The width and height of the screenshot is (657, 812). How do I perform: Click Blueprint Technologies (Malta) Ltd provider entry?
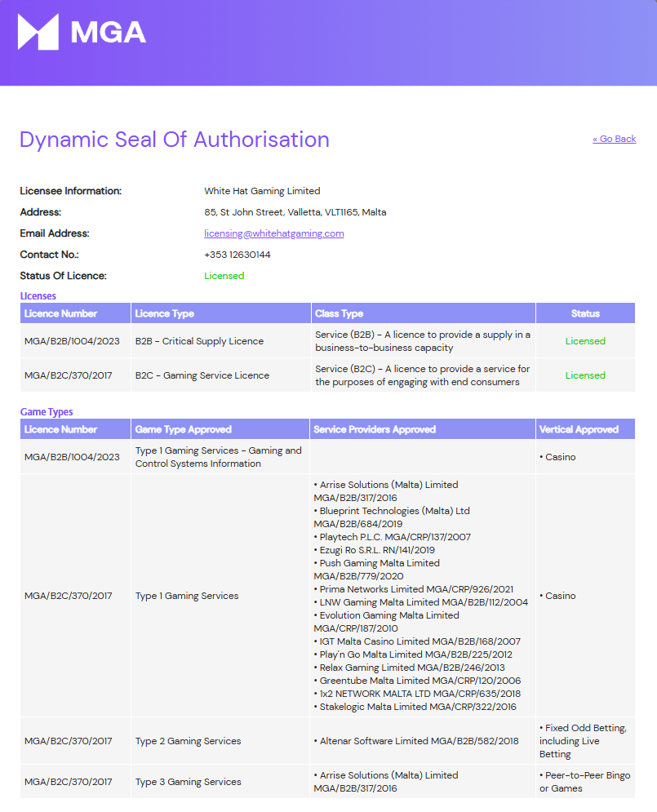392,518
